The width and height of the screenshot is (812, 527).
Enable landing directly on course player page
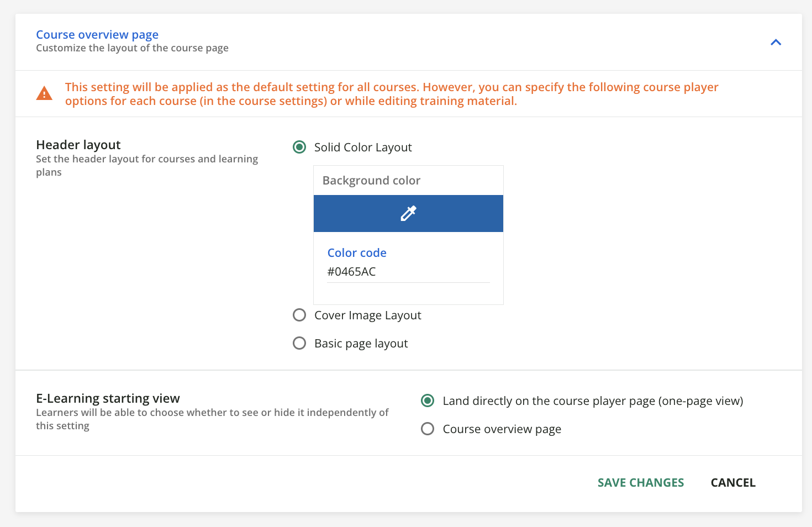pos(428,400)
